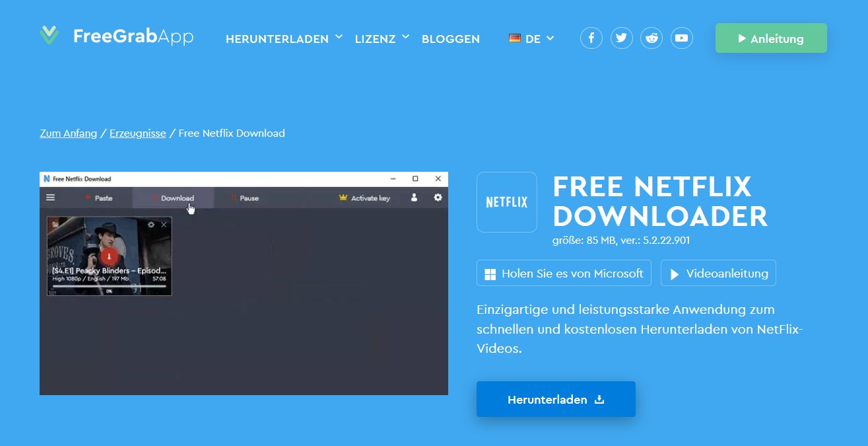Click Download in the app toolbar
868x446 pixels.
point(173,198)
